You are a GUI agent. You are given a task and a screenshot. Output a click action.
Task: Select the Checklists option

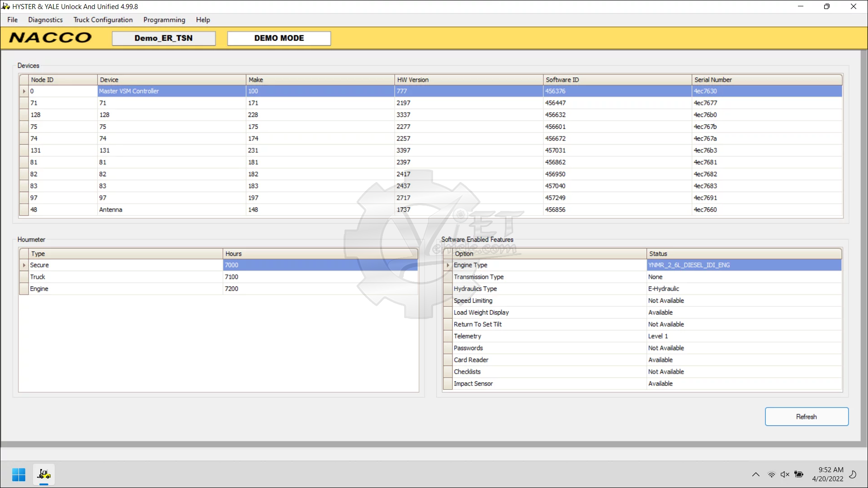click(x=549, y=372)
